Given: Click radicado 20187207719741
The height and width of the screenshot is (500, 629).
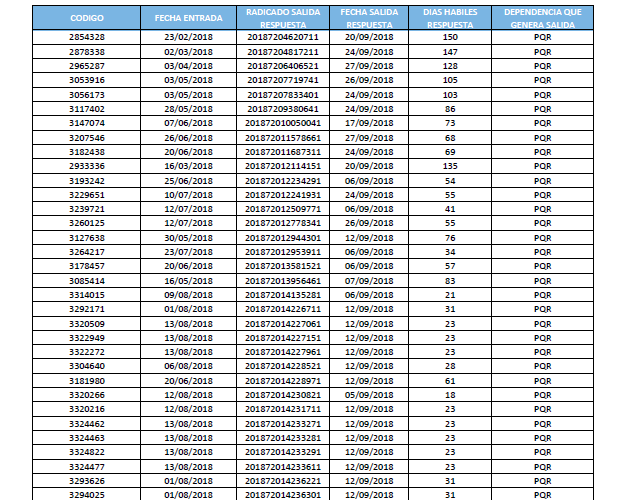Looking at the screenshot, I should coord(283,80).
